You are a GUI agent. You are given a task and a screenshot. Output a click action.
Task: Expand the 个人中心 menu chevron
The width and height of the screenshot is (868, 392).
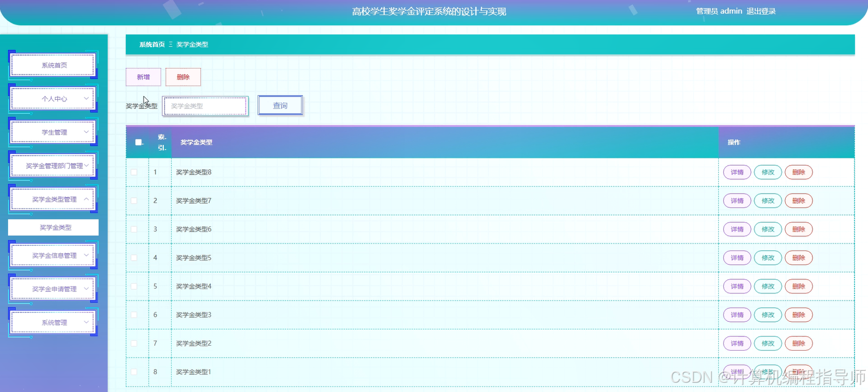86,99
